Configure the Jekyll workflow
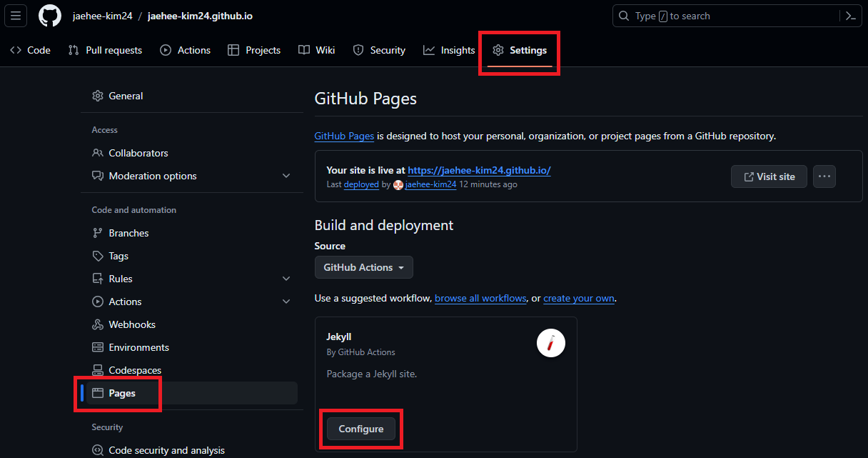 pyautogui.click(x=361, y=429)
